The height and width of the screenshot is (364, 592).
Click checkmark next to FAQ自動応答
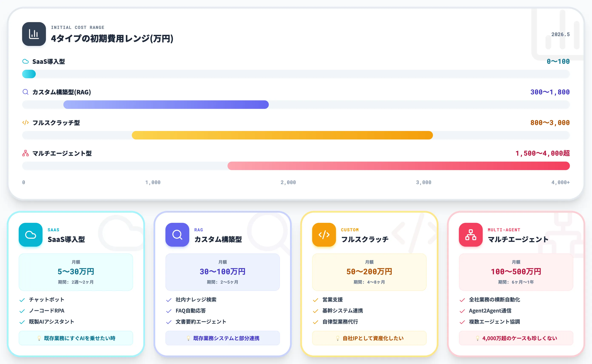(169, 311)
